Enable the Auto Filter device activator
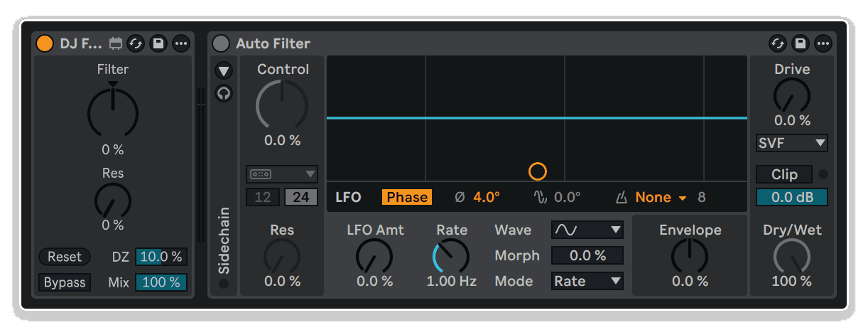The height and width of the screenshot is (330, 868). click(222, 43)
